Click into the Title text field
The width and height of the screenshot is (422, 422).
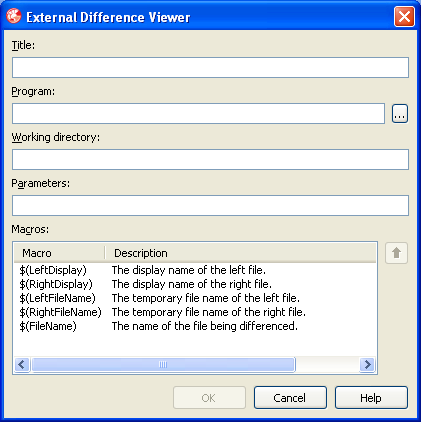[210, 68]
